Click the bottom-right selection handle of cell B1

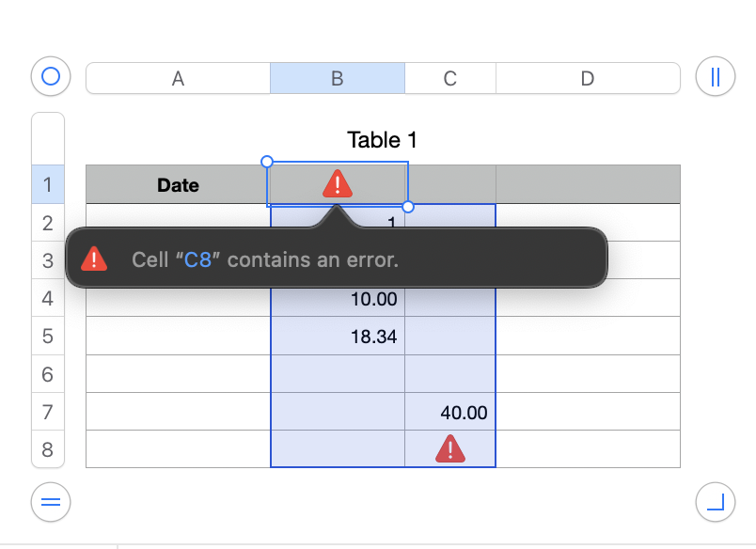pyautogui.click(x=408, y=206)
